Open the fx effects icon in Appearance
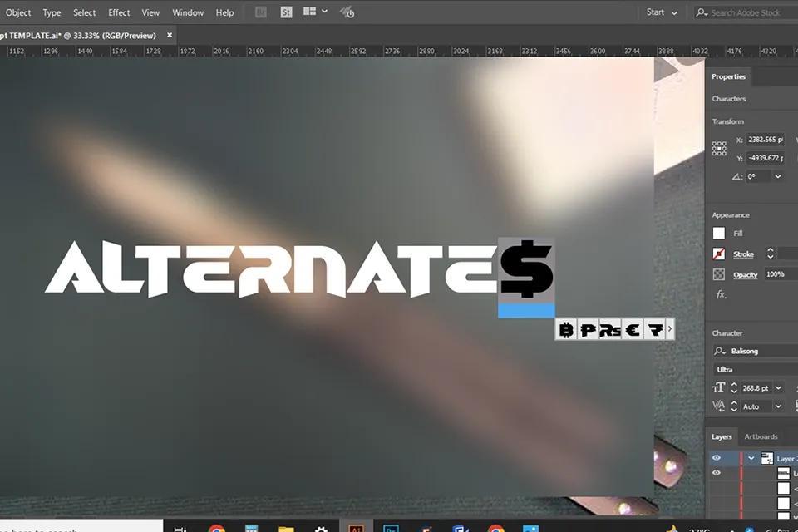The image size is (798, 532). click(x=720, y=295)
